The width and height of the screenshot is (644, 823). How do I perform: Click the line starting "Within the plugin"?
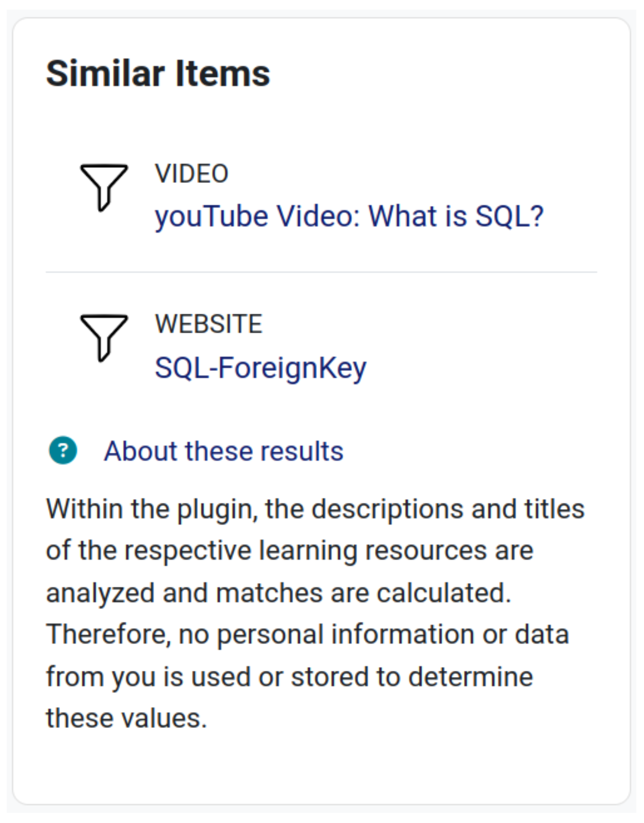(315, 508)
